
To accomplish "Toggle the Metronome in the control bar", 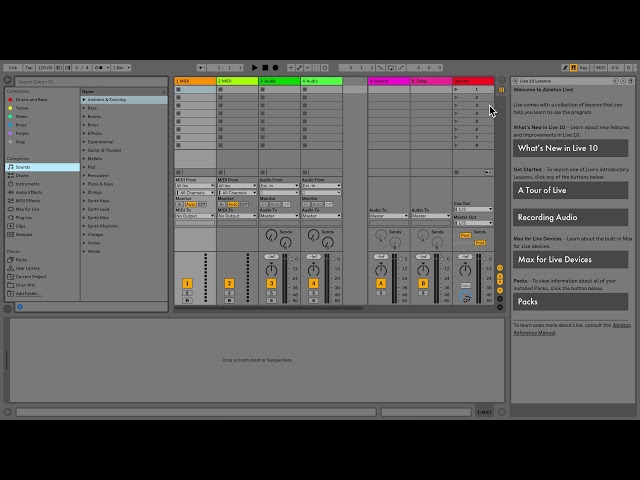I will tap(99, 68).
